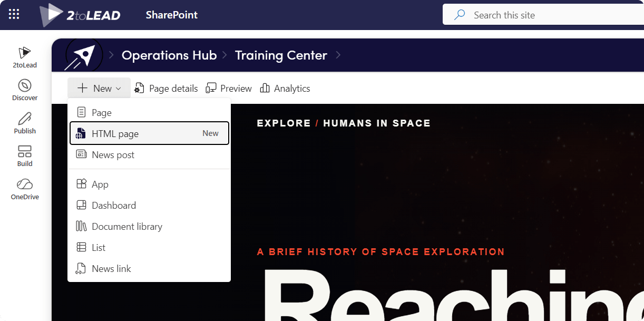Screen dimensions: 644x321
Task: Expand chevron after Training Center
Action: pos(338,55)
